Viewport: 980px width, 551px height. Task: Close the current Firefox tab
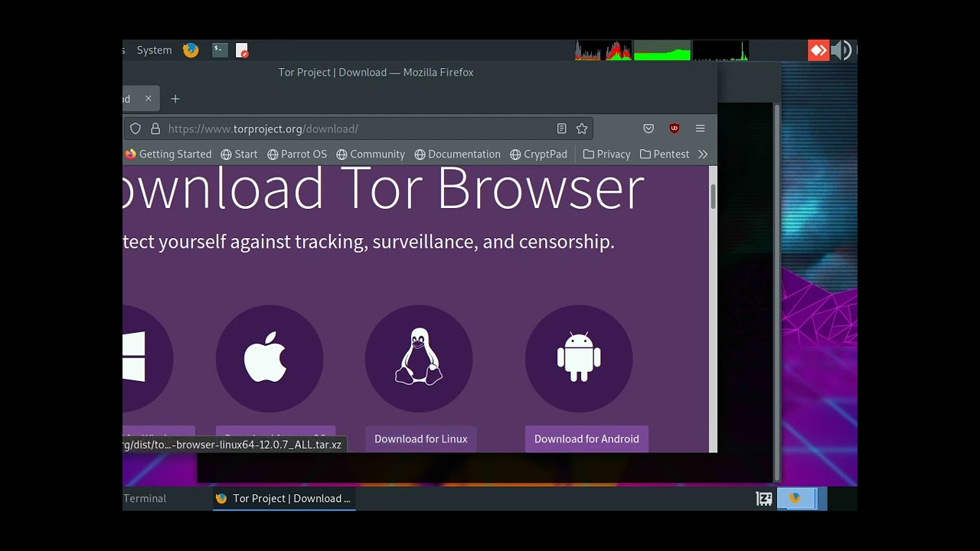(149, 99)
